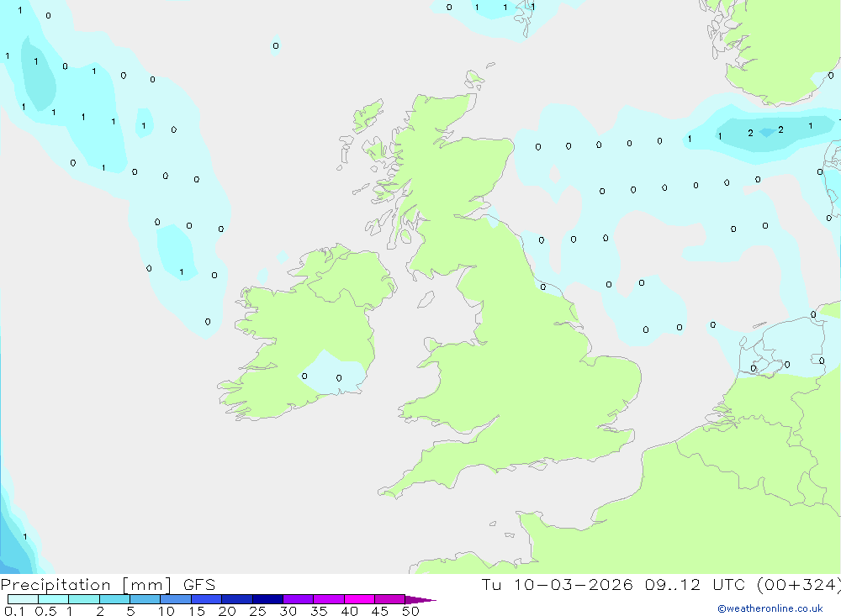This screenshot has width=841, height=616.
Task: Click the above-50 mm arrow-tip swatch
Action: click(x=420, y=600)
